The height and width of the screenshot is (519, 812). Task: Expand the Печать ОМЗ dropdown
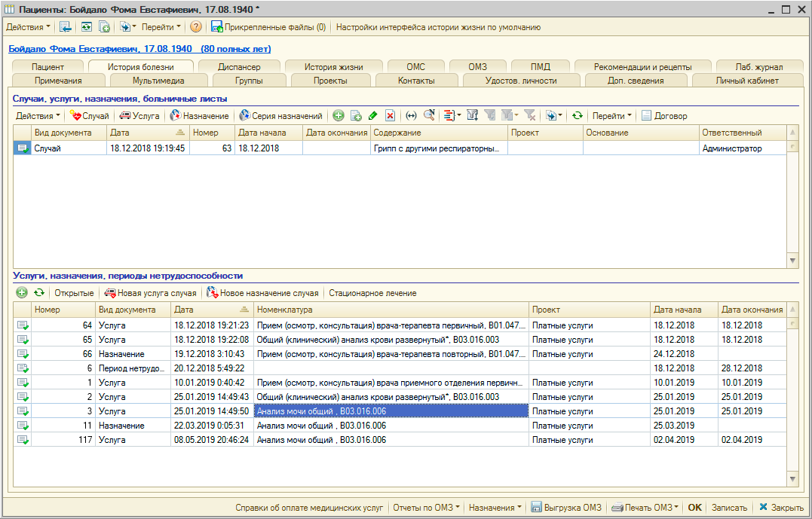click(x=645, y=508)
